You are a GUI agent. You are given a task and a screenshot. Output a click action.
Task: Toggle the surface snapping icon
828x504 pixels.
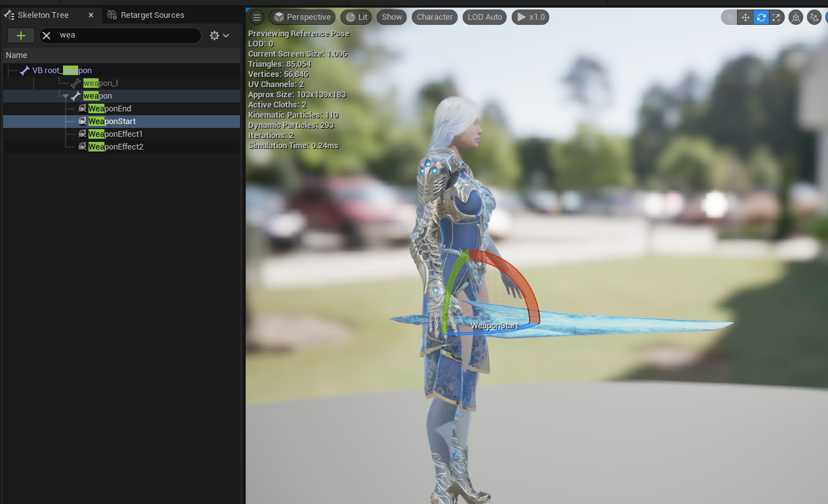814,17
